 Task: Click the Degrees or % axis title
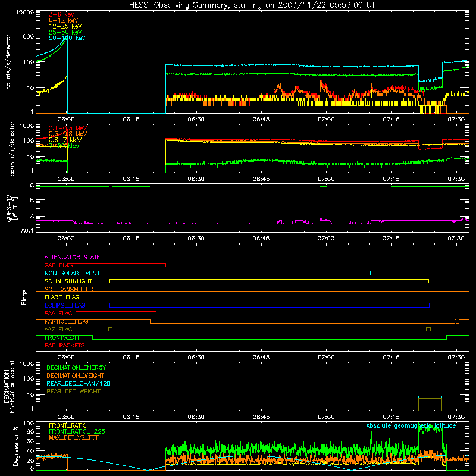pos(16,446)
